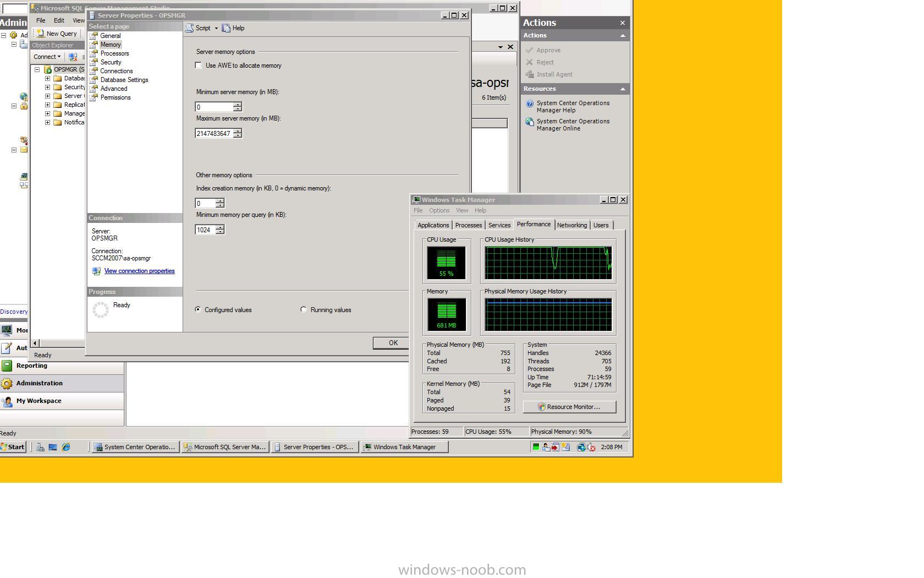Select the Processors page icon
This screenshot has width=924, height=578.
94,53
